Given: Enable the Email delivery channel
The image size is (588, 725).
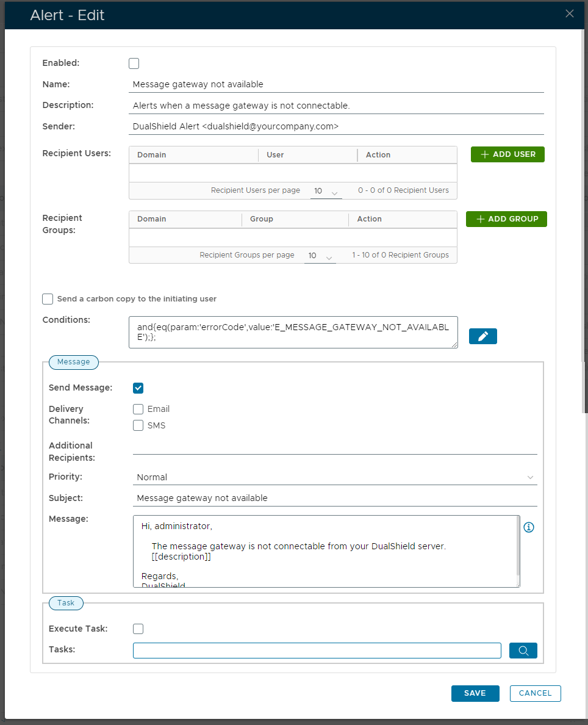Looking at the screenshot, I should click(138, 409).
